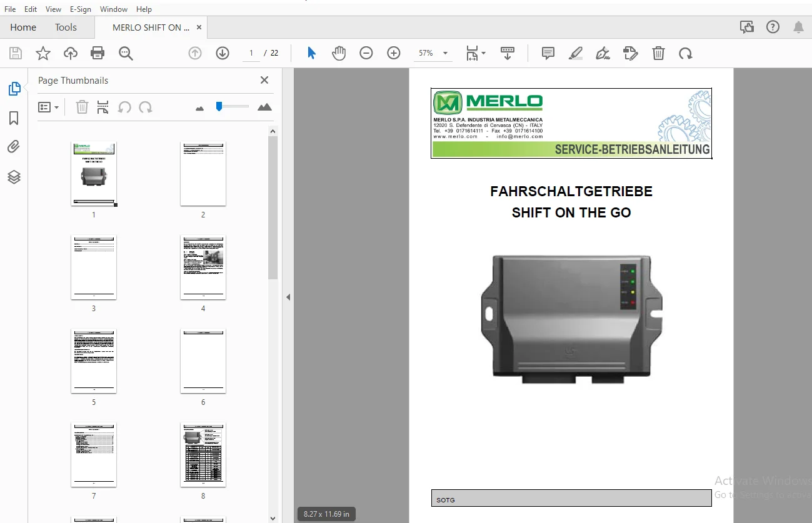Select page 1 thumbnail
The width and height of the screenshot is (812, 523).
click(x=94, y=173)
